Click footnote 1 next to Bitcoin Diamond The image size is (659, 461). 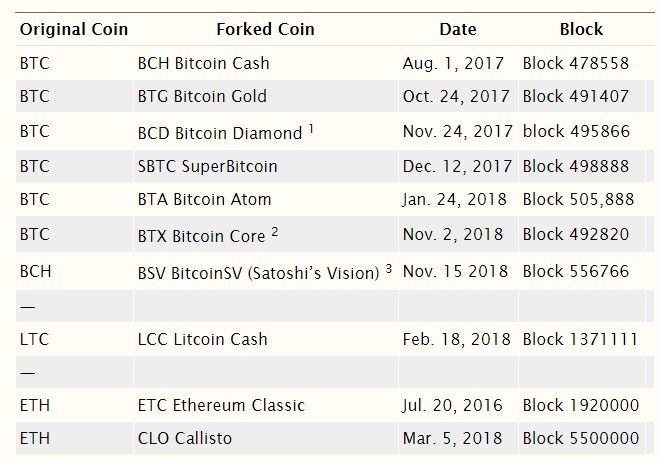311,129
